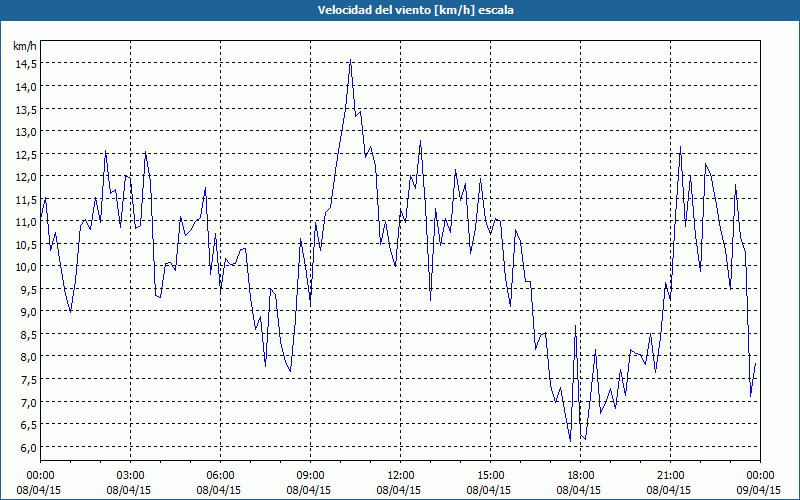Click the 9,0 y-axis label
The width and height of the screenshot is (800, 500).
point(28,311)
